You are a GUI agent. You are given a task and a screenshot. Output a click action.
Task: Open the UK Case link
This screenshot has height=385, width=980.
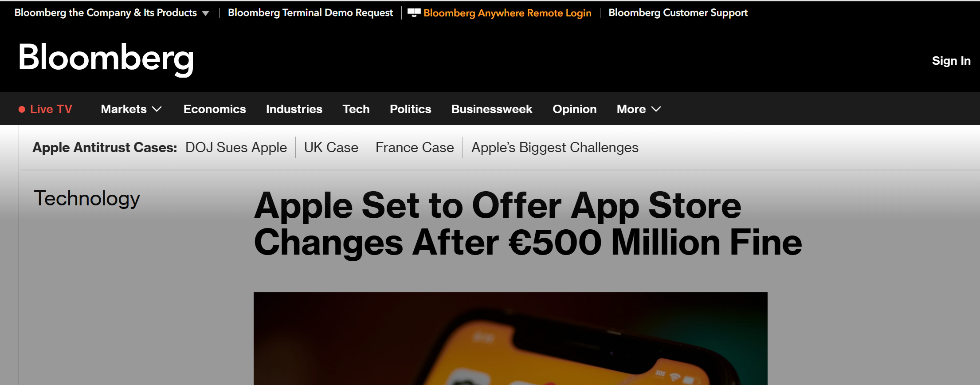[331, 147]
